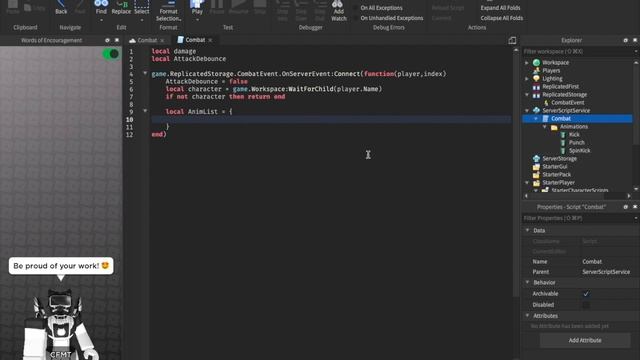
Task: Collapse Animations folder arrow
Action: point(544,127)
